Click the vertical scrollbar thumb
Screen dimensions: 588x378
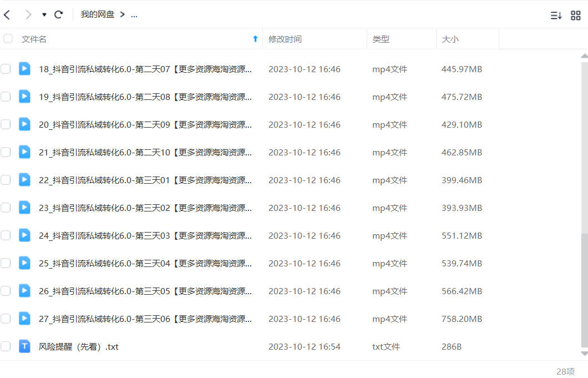[584, 290]
